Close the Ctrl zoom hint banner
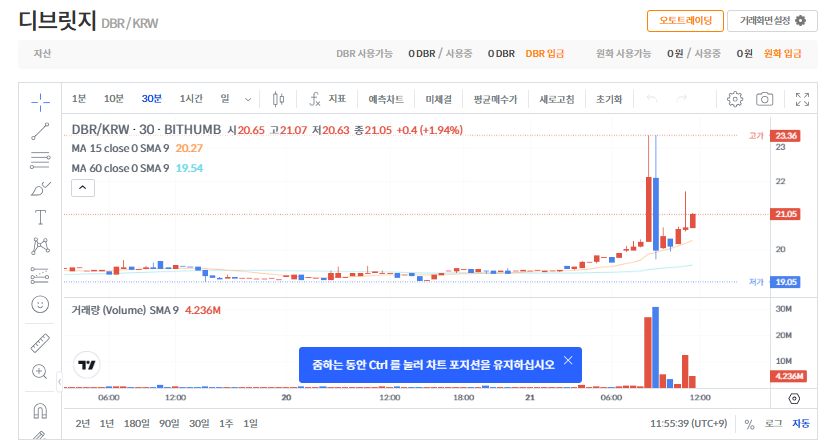833x445 pixels. pyautogui.click(x=568, y=361)
